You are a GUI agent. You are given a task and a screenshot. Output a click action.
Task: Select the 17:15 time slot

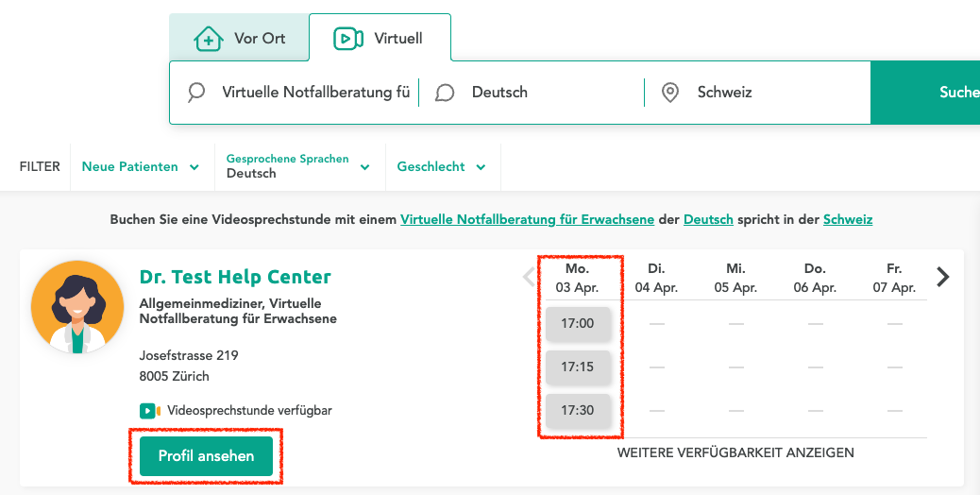[x=577, y=367]
